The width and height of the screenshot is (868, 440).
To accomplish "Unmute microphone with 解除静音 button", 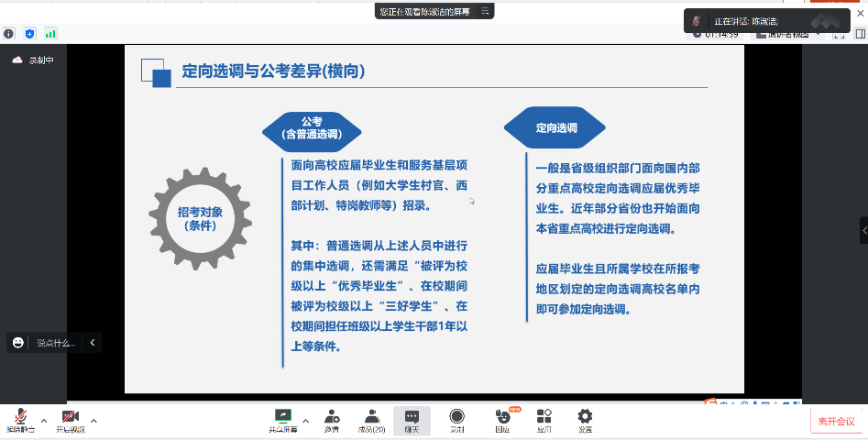I will (19, 420).
